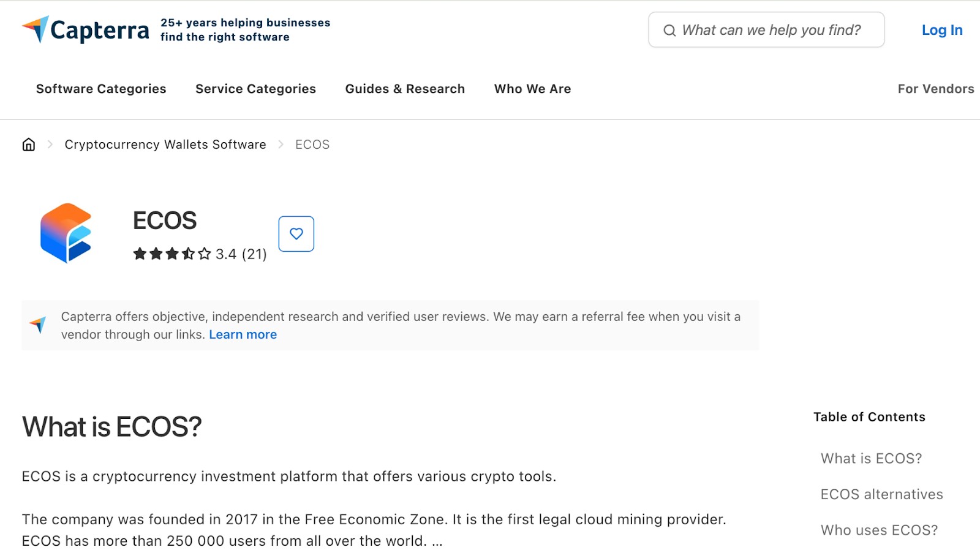Click the search field 'What can we help you find?'
Viewport: 980px width, 550px height.
coord(766,29)
